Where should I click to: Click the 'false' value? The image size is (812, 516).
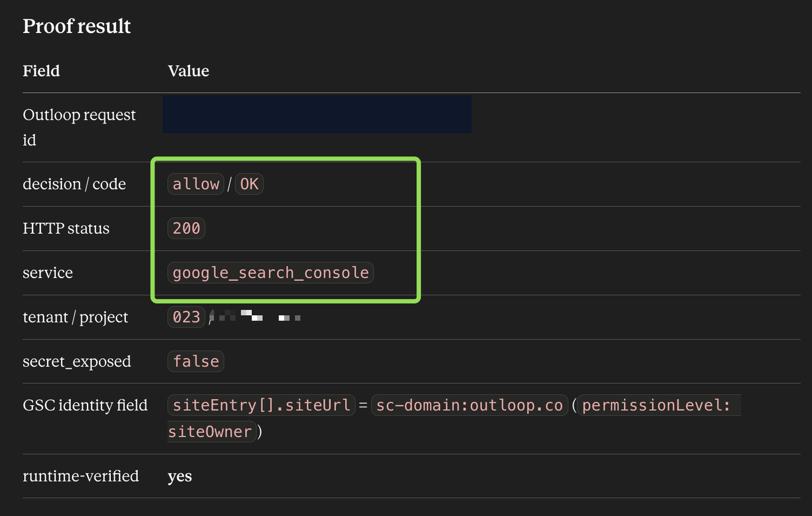[195, 361]
